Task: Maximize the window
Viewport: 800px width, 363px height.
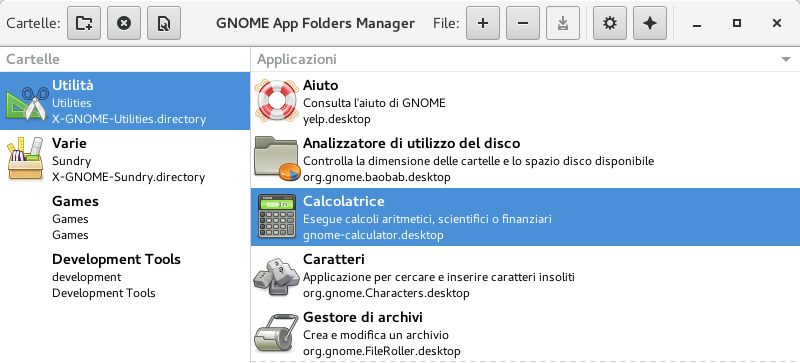Action: [x=737, y=23]
